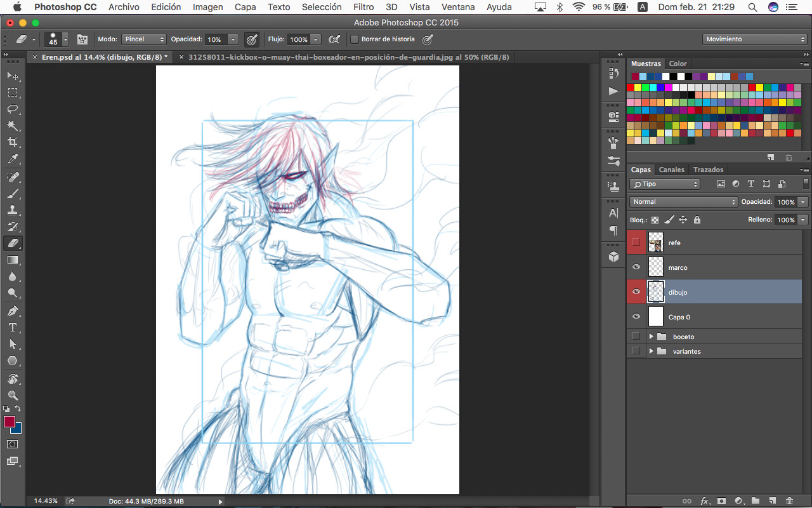
Task: Expand the variantes layer group
Action: [651, 351]
